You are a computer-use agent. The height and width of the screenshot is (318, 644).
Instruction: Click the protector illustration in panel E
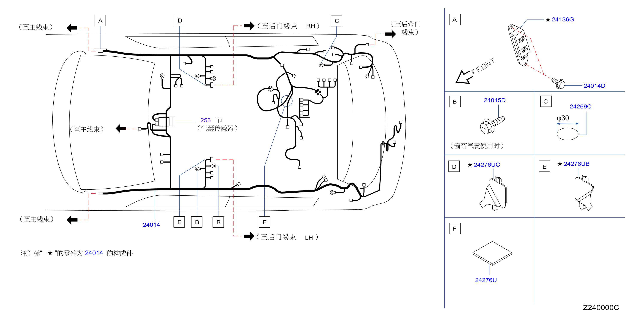[x=584, y=193]
